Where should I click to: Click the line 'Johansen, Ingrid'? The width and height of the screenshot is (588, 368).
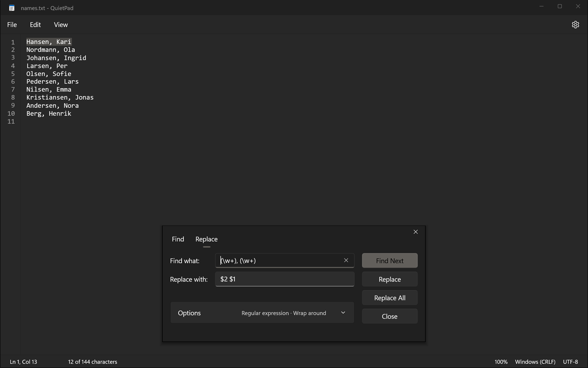point(56,58)
